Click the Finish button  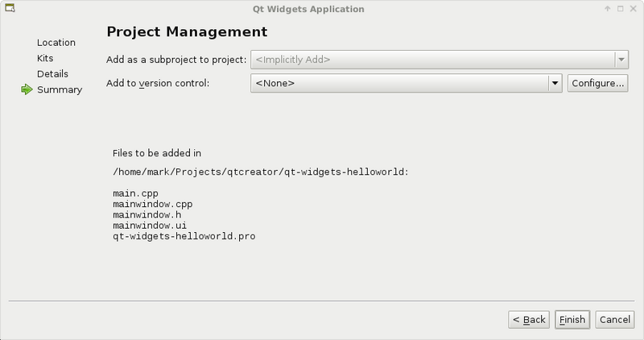pos(572,319)
